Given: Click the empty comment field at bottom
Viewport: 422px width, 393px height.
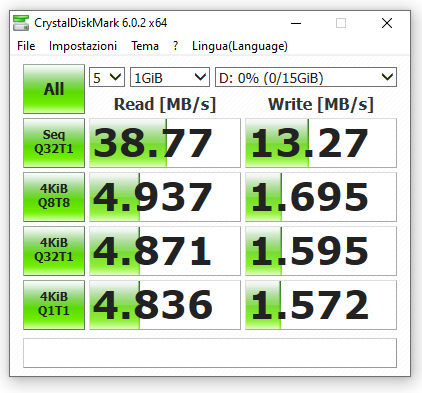Looking at the screenshot, I should [210, 353].
